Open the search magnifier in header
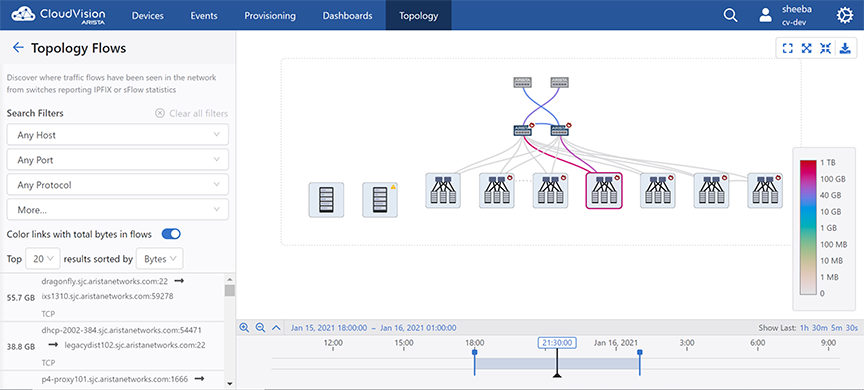The width and height of the screenshot is (864, 390). 730,15
